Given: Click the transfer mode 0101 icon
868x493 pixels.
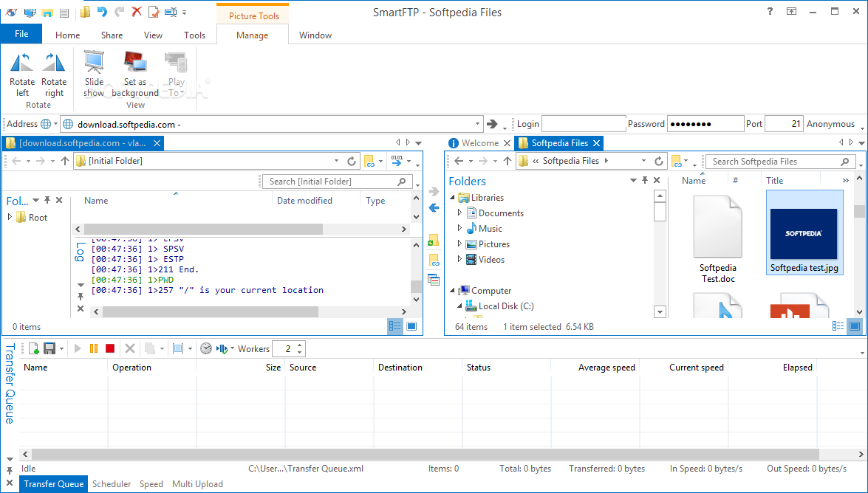Looking at the screenshot, I should 397,160.
